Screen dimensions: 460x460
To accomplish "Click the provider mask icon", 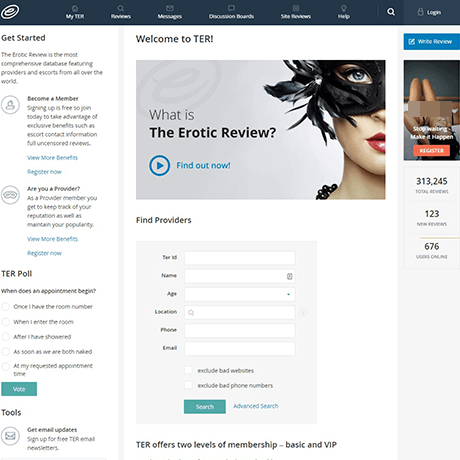I will coord(10,195).
